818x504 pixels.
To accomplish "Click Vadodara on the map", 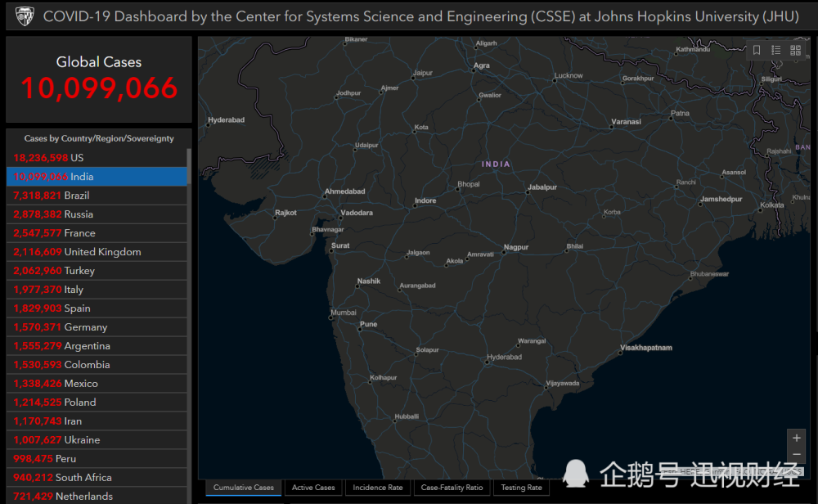I will [x=357, y=213].
